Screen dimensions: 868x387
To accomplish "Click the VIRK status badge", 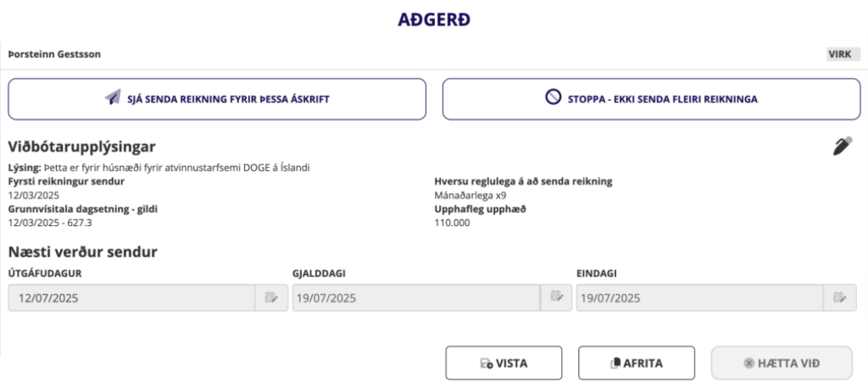I will (x=839, y=54).
